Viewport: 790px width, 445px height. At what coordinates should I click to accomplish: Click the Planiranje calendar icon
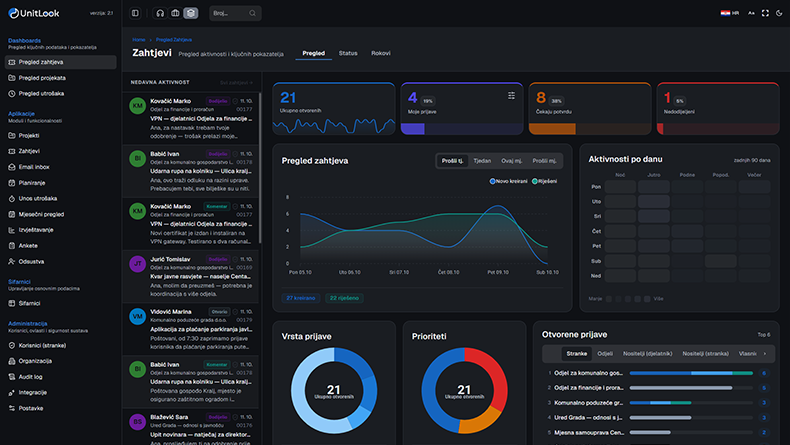[12, 183]
